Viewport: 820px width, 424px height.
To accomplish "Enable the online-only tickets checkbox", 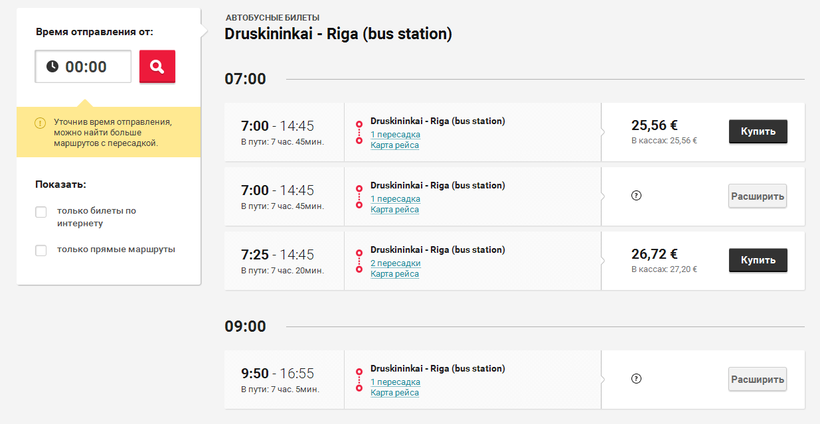I will pyautogui.click(x=41, y=211).
